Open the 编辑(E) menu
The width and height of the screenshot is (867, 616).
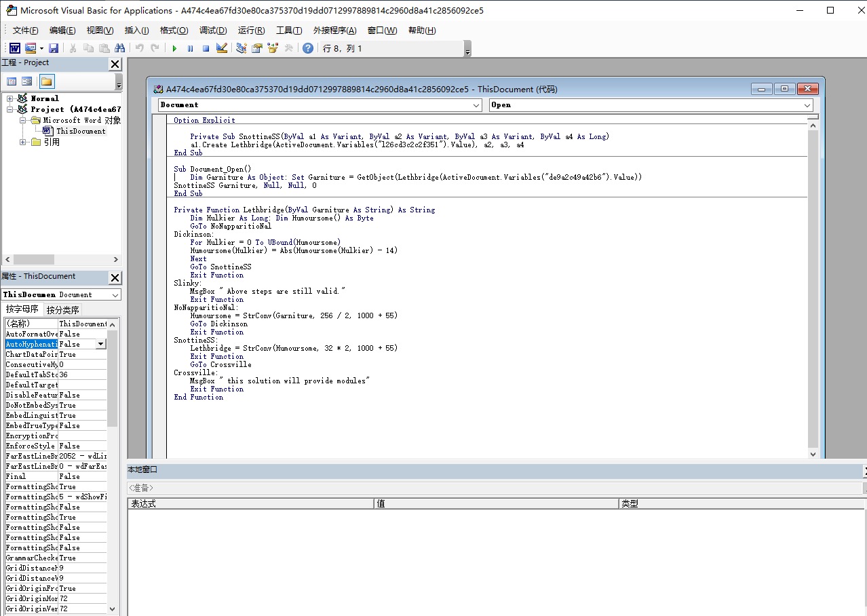(x=62, y=31)
